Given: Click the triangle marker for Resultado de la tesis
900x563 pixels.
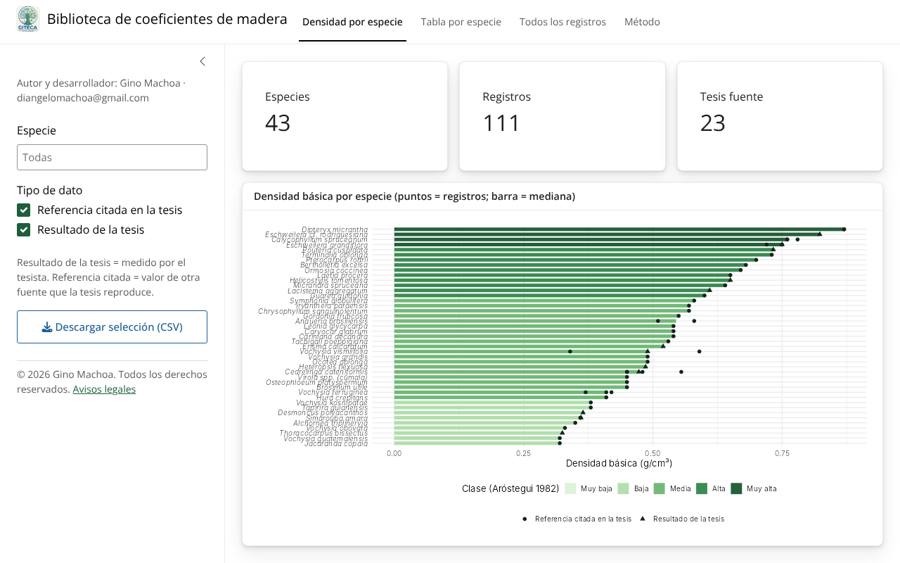Looking at the screenshot, I should tap(642, 518).
